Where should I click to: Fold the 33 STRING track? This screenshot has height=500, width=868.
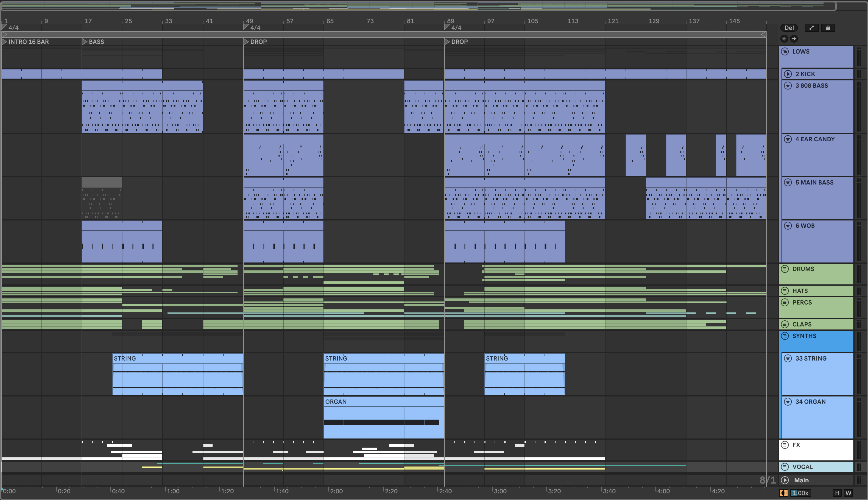click(788, 358)
